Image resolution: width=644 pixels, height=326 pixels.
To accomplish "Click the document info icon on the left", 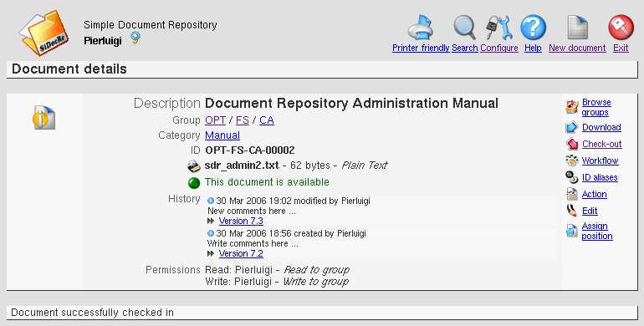I will click(44, 118).
